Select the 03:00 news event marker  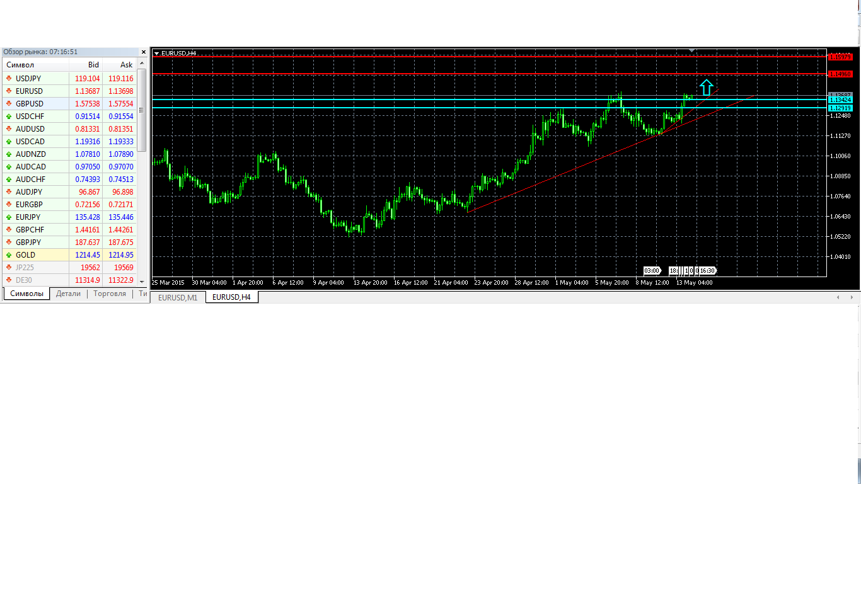[x=652, y=271]
